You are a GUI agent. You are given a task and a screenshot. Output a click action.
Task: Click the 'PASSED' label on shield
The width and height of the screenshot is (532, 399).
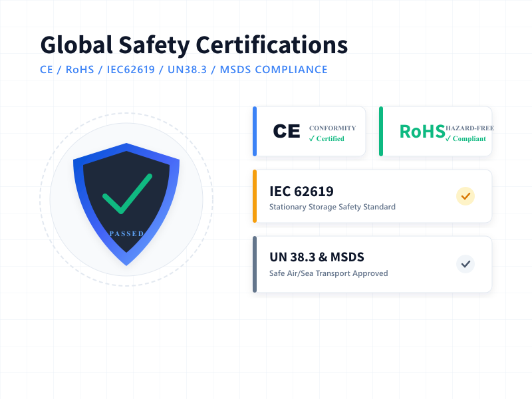pyautogui.click(x=126, y=233)
